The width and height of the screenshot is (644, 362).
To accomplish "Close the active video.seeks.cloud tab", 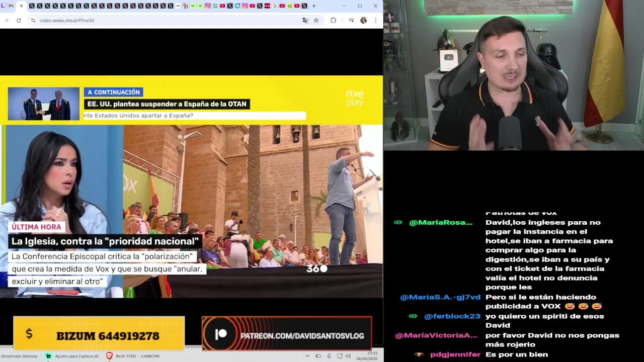I will 21,6.
